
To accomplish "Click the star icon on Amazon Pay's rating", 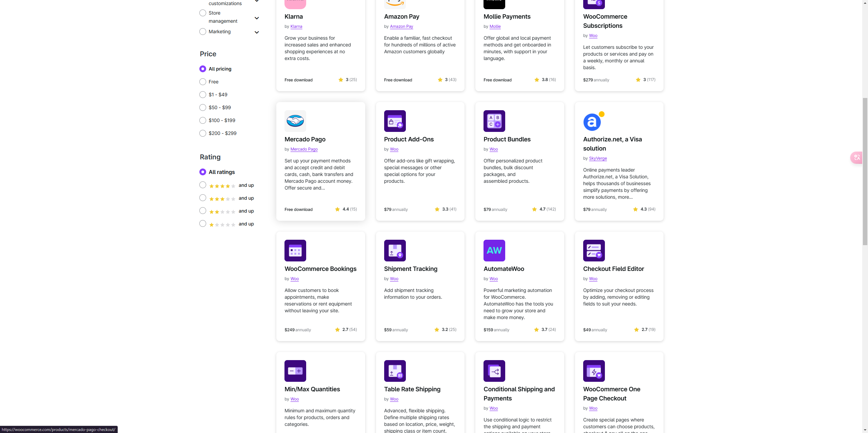I will tap(440, 80).
